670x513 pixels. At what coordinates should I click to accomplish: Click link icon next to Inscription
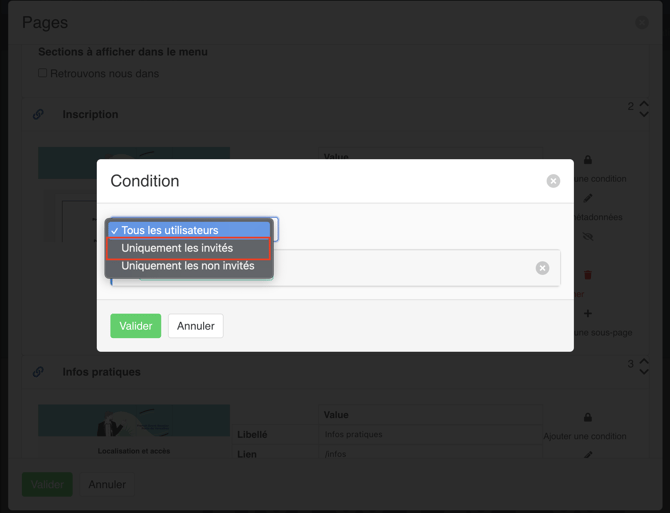[39, 115]
